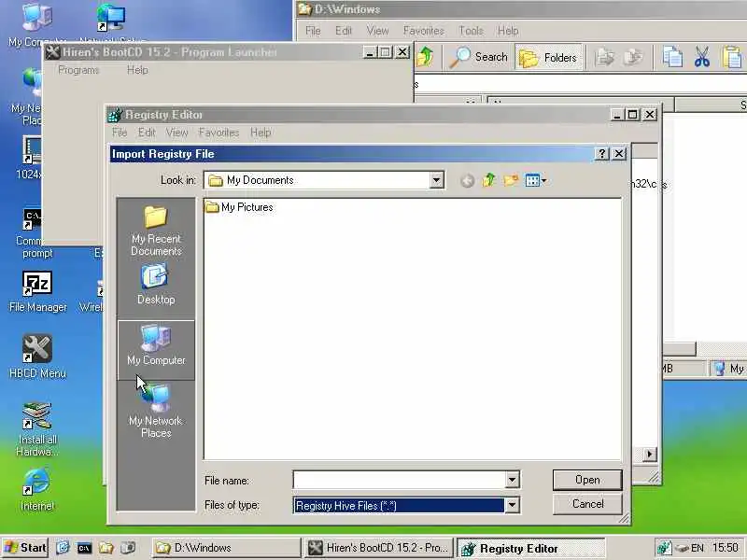Open the Network Setup desktop icon
The image size is (747, 560).
(112, 23)
